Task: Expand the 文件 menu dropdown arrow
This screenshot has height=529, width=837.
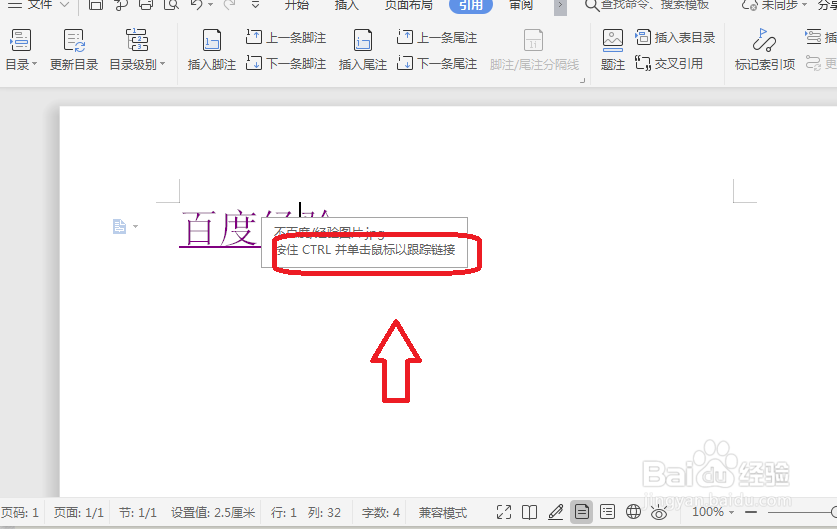Action: coord(65,5)
